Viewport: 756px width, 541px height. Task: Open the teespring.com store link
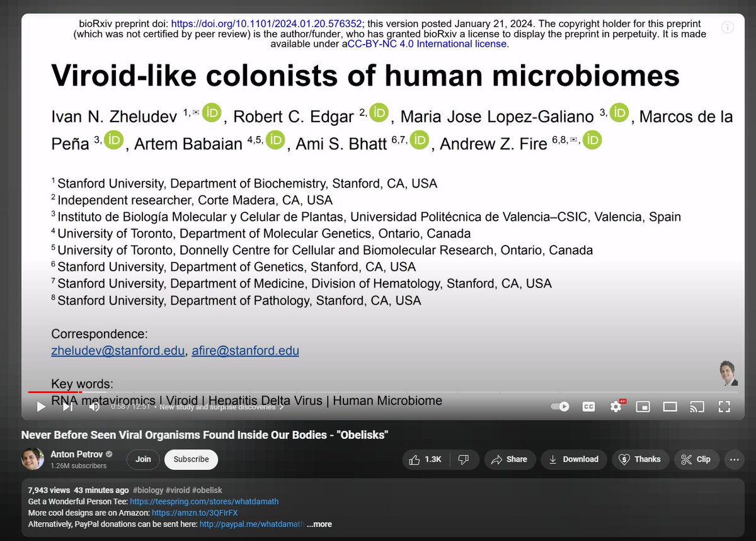click(205, 501)
